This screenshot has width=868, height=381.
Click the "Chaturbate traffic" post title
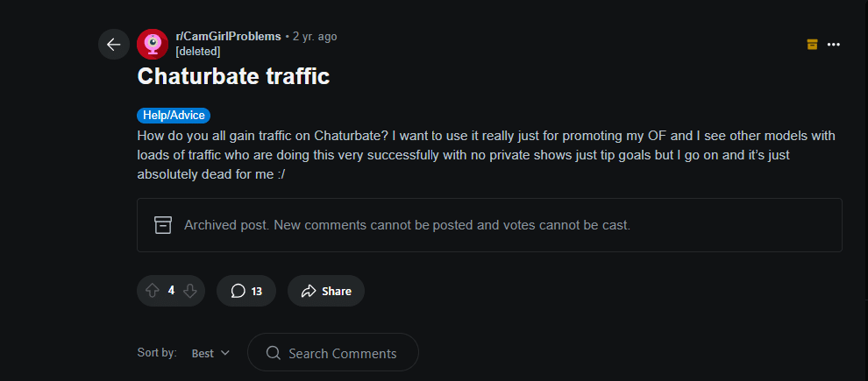233,76
